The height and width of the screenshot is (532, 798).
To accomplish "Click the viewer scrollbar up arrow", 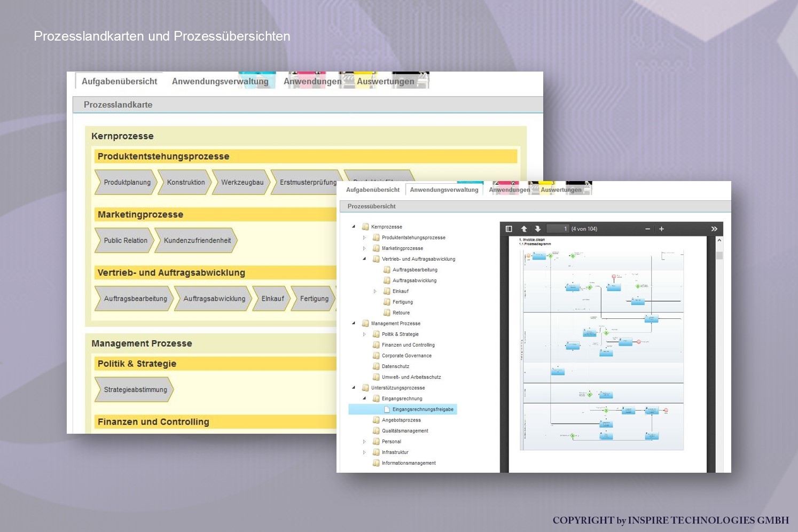I will [719, 240].
